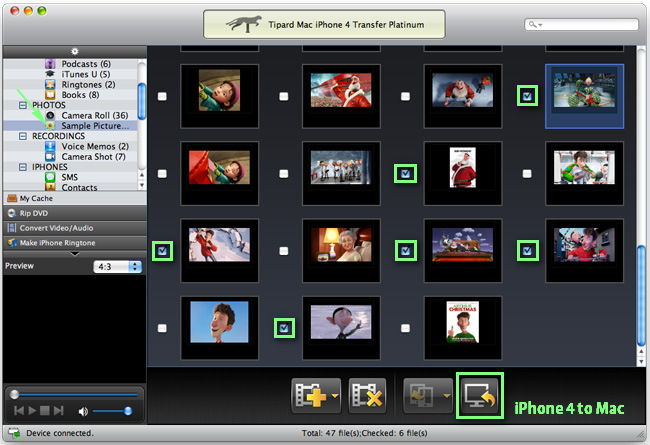Screen dimensions: 650x445
Task: Click the Podcasts library icon
Action: [50, 64]
